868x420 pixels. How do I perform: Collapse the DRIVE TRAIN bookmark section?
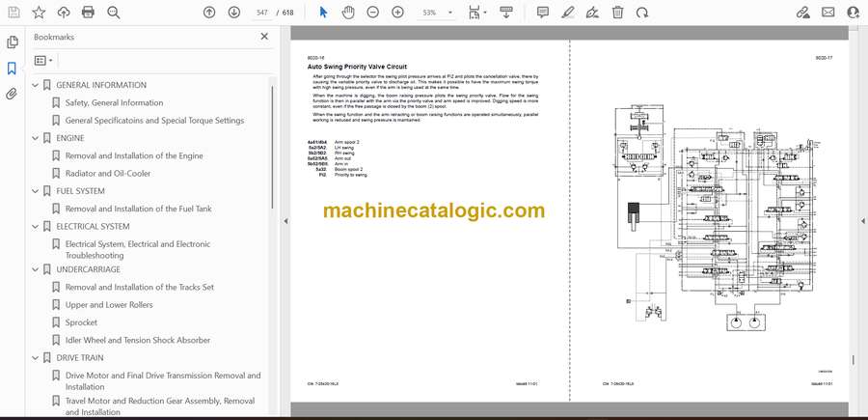coord(37,358)
